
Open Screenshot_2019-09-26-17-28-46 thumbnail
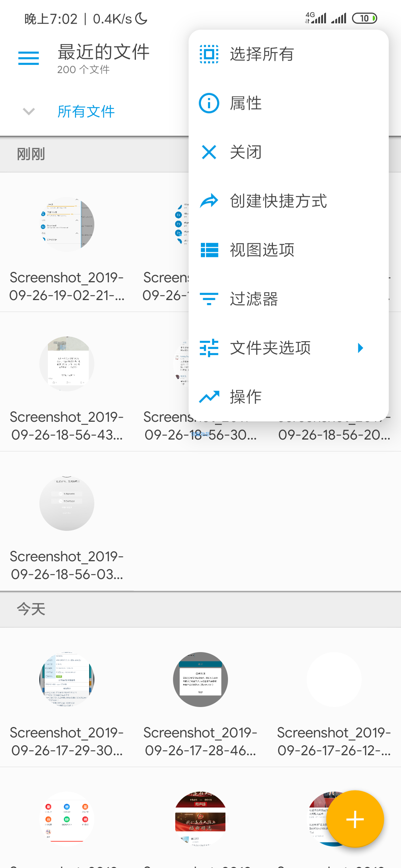tap(200, 680)
